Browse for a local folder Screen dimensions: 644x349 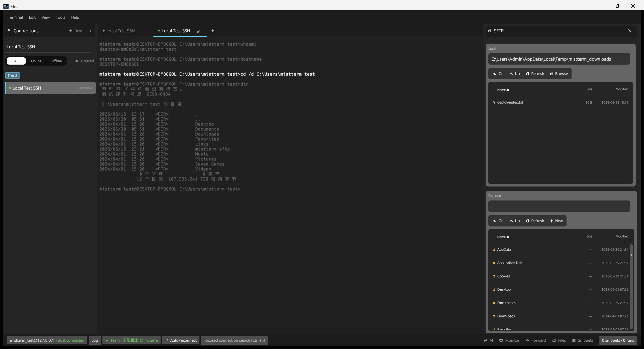tap(559, 74)
